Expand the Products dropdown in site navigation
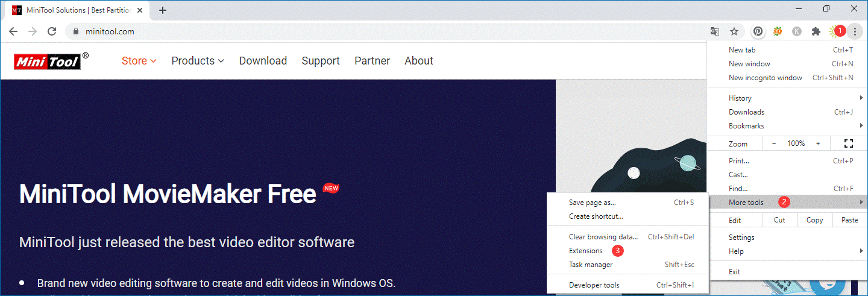868x296 pixels. 198,61
